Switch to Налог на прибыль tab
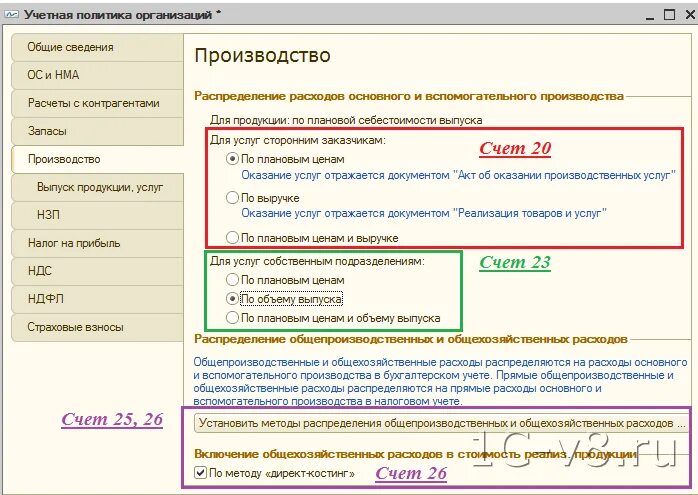The width and height of the screenshot is (698, 495). click(x=97, y=243)
